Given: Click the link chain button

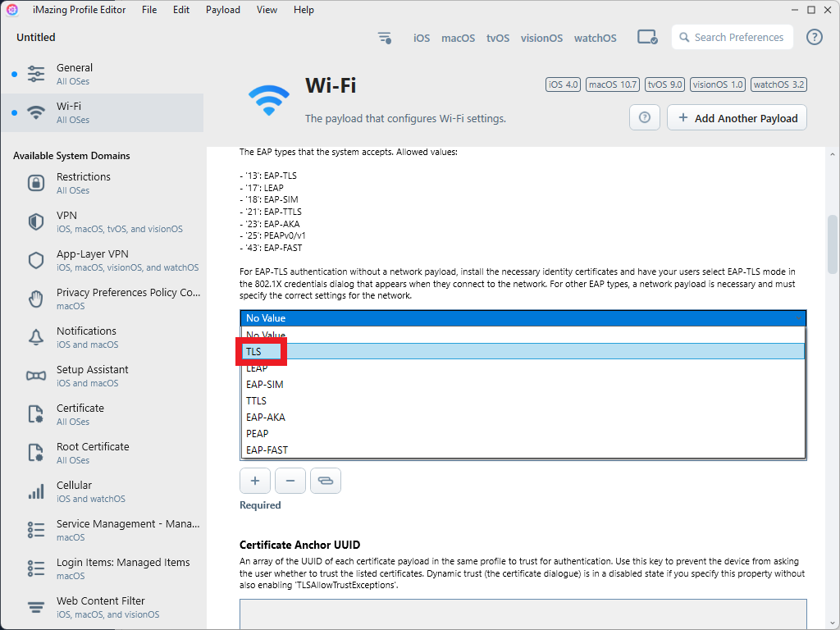Looking at the screenshot, I should pos(326,481).
